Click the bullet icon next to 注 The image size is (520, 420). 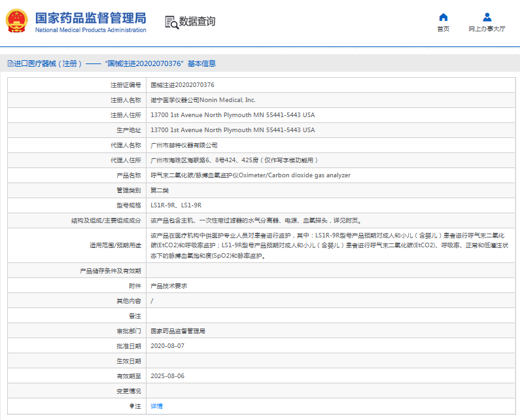[132, 406]
